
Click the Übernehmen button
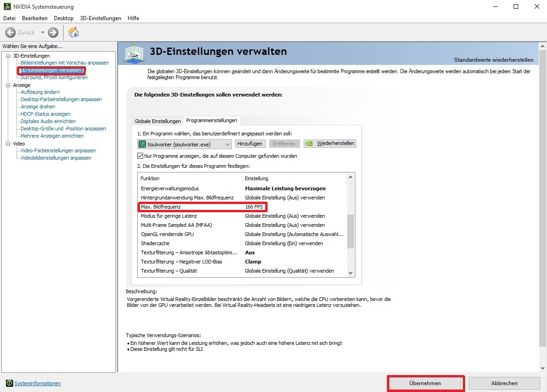tap(425, 383)
